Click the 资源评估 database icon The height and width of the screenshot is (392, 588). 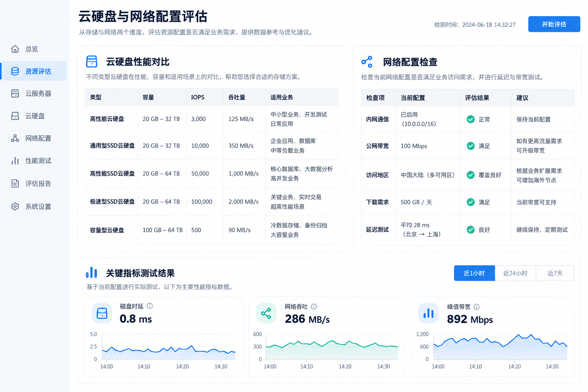[x=15, y=71]
